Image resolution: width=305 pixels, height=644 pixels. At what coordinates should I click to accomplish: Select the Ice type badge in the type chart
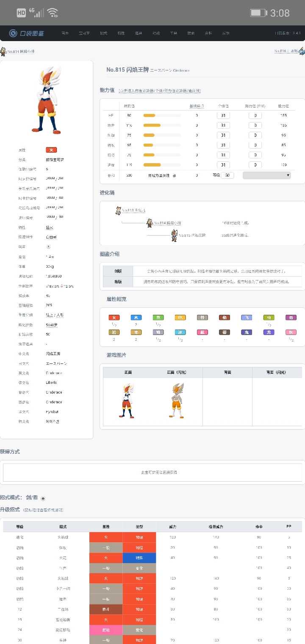coord(180,332)
